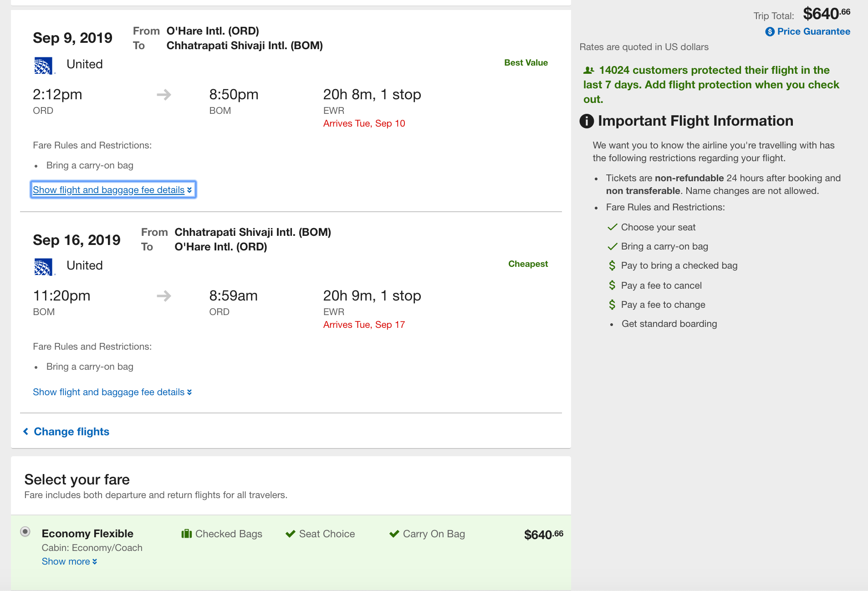This screenshot has width=868, height=591.
Task: Click the Carry On Bag checkmark icon
Action: 394,534
